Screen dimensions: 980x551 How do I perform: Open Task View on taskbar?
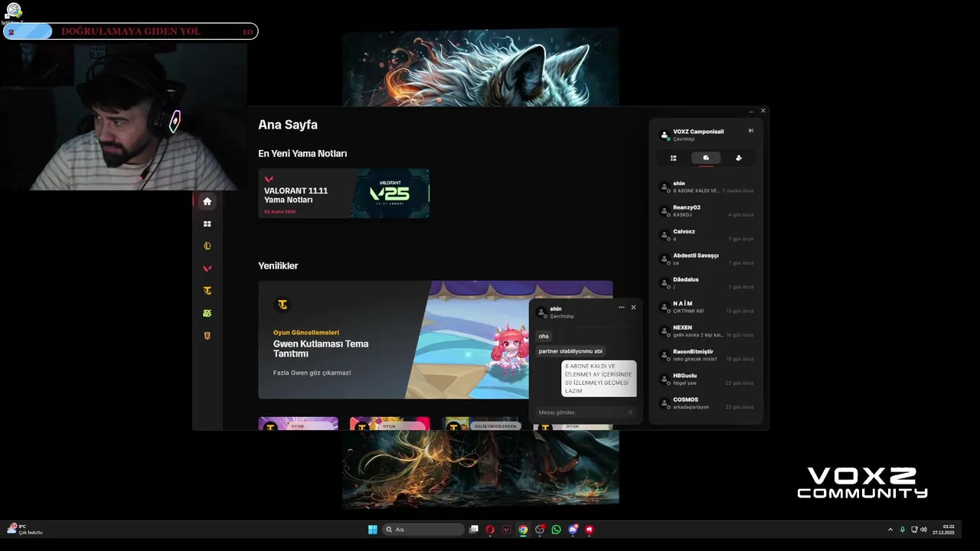pyautogui.click(x=474, y=530)
